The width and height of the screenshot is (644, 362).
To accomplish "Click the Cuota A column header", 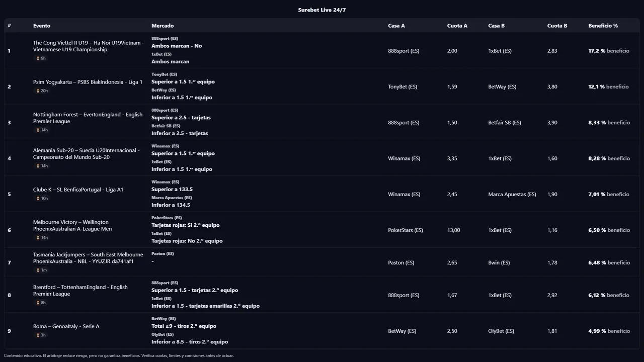I will coord(457,26).
